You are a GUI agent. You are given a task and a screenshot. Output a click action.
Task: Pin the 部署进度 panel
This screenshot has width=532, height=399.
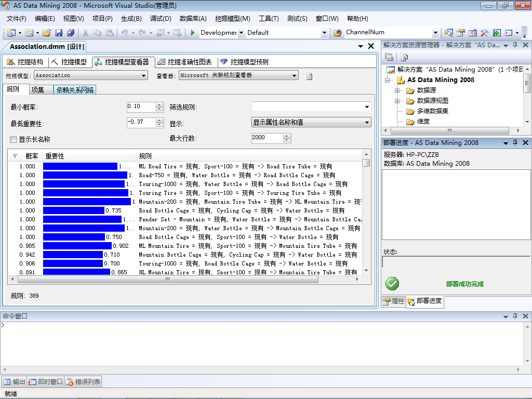click(515, 143)
